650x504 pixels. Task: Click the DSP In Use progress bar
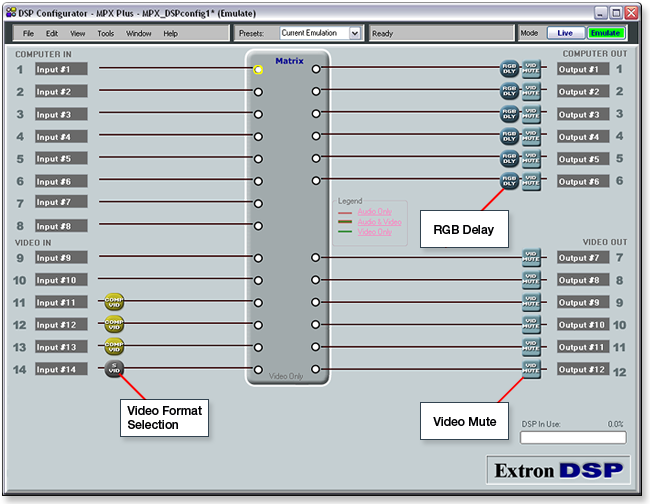pos(573,437)
